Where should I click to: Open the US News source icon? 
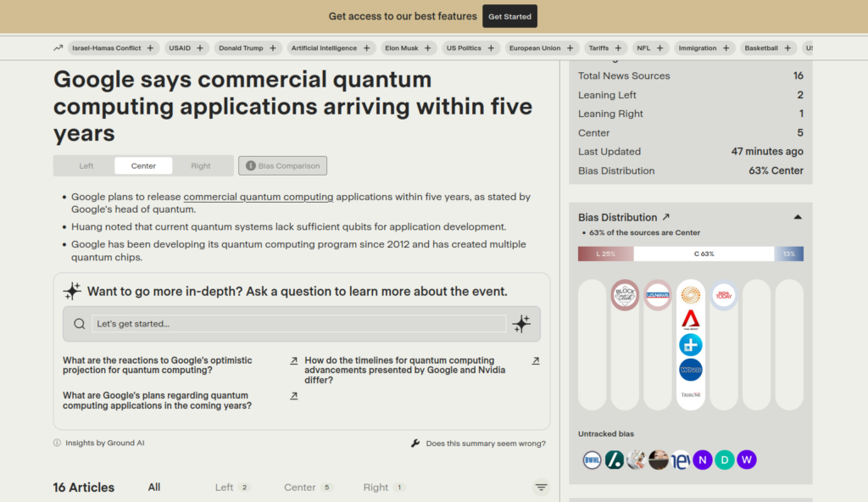[658, 295]
